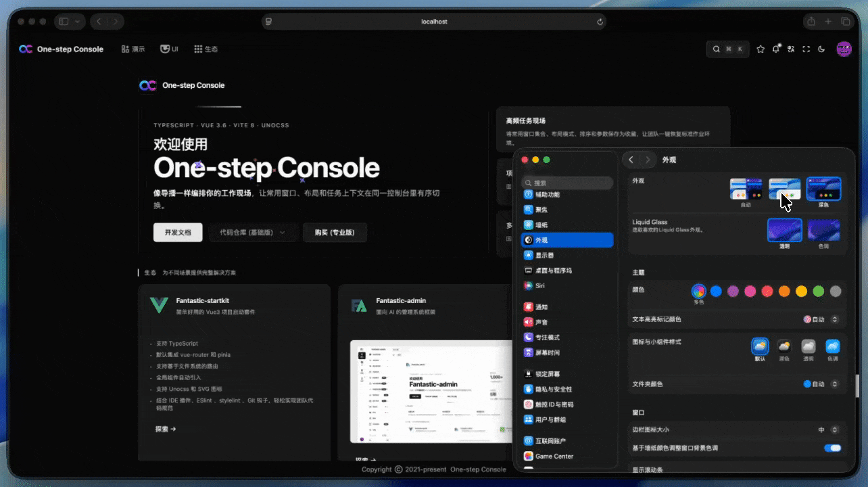This screenshot has height=487, width=868.
Task: Click the search field in System Settings
Action: pos(567,183)
